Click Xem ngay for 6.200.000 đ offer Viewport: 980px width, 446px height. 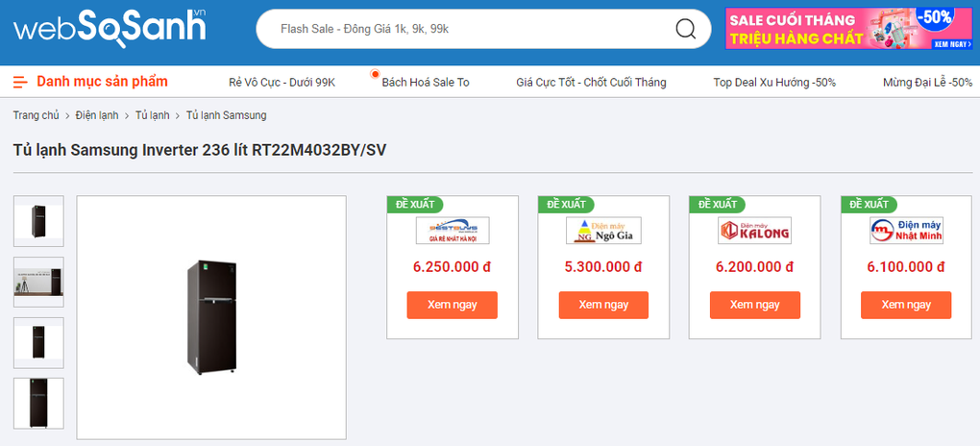(x=755, y=306)
